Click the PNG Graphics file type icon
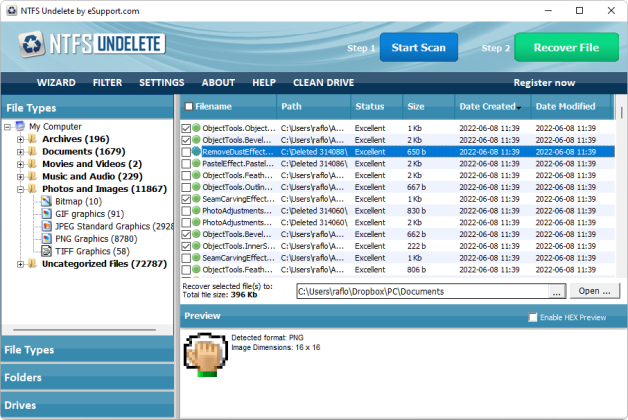This screenshot has width=628, height=420. coord(46,238)
